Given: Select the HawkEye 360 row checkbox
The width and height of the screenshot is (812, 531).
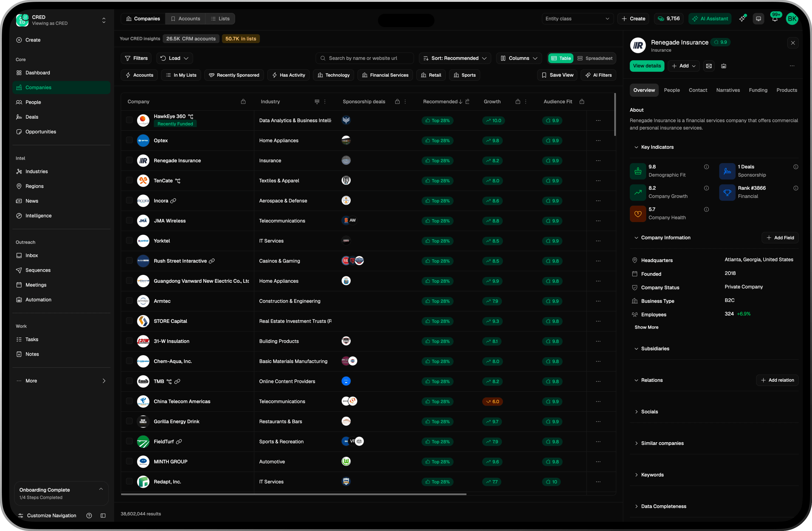Looking at the screenshot, I should (129, 120).
